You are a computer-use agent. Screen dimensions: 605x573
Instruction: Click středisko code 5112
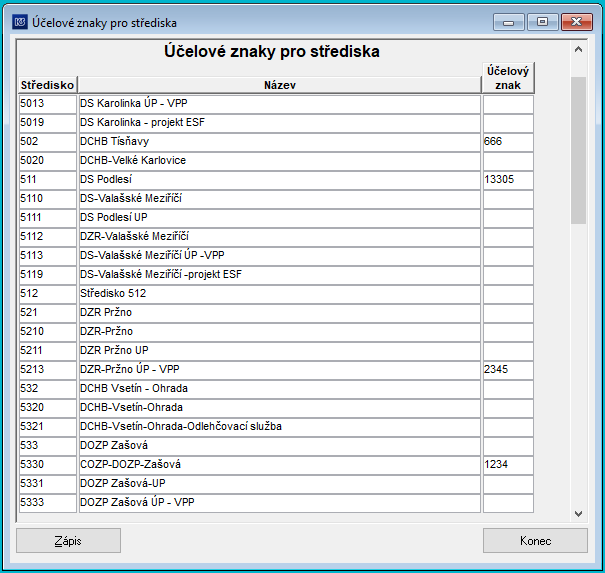(48, 237)
